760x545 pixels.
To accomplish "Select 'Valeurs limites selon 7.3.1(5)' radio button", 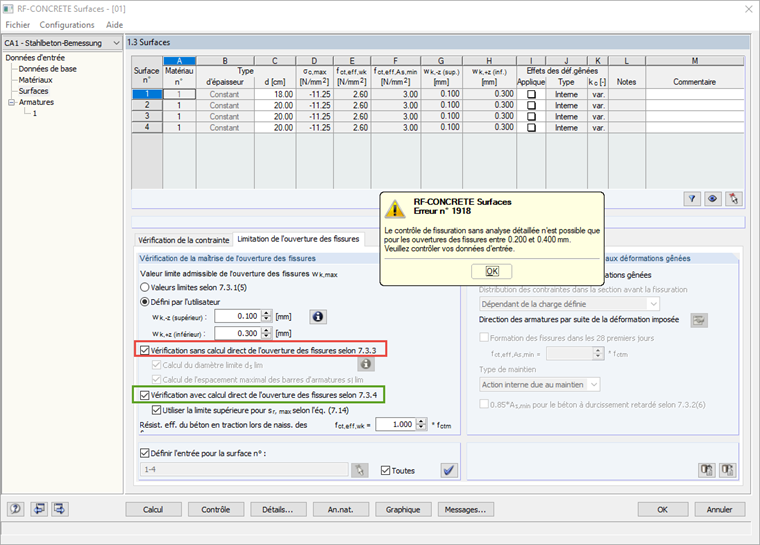I will 144,288.
